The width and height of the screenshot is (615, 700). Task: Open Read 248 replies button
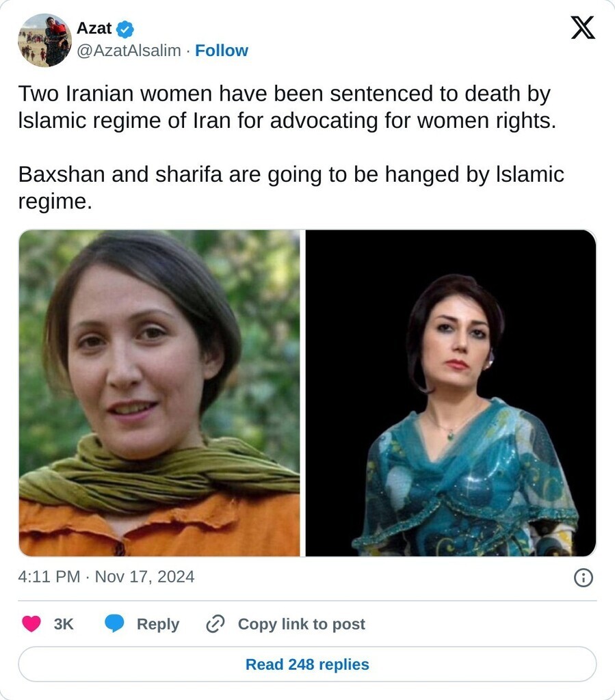click(x=307, y=664)
